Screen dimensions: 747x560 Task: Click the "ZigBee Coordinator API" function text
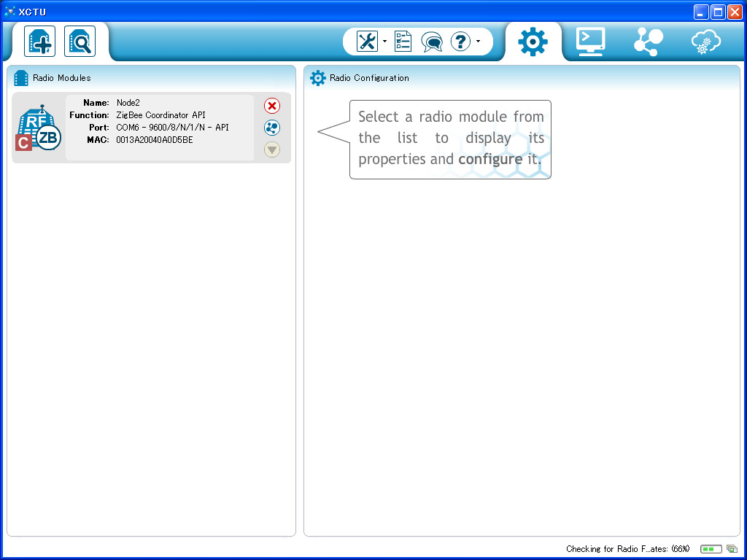(161, 115)
